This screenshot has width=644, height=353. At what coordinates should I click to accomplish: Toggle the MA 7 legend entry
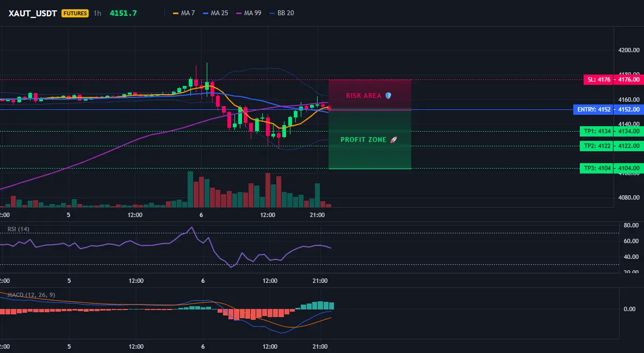coord(184,13)
